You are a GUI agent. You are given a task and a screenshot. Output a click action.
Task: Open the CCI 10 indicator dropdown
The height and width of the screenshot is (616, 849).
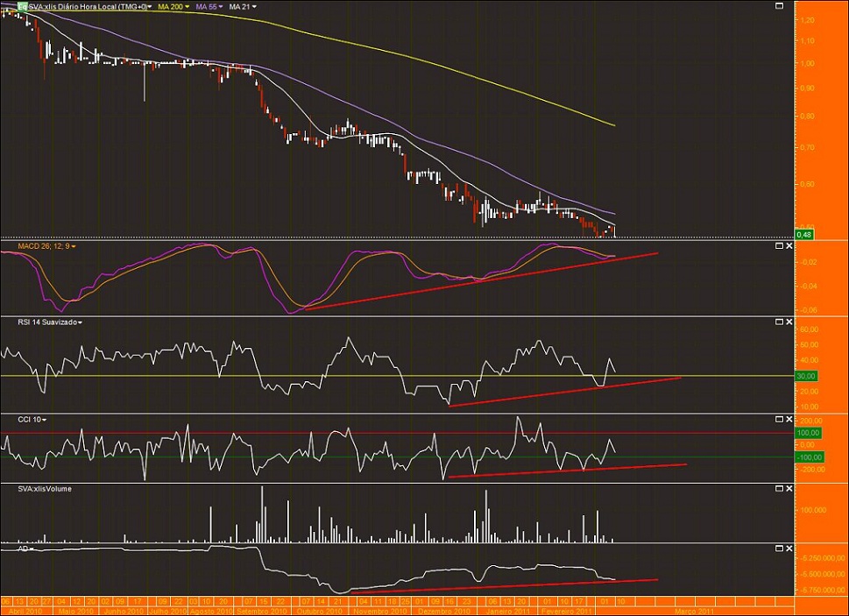(x=44, y=420)
